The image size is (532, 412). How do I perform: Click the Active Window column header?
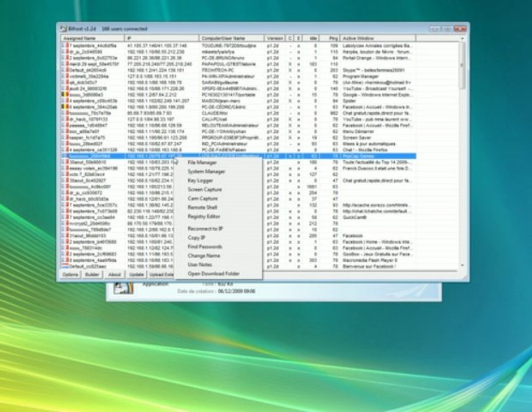pyautogui.click(x=378, y=38)
